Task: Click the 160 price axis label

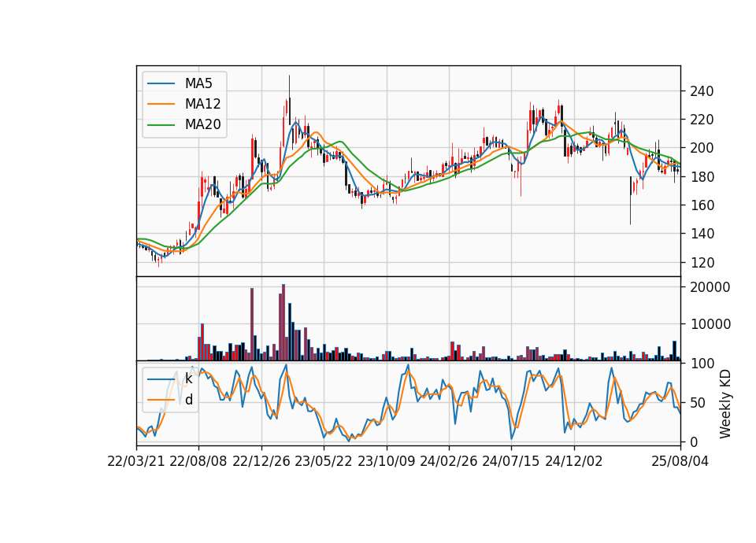Action: [702, 205]
